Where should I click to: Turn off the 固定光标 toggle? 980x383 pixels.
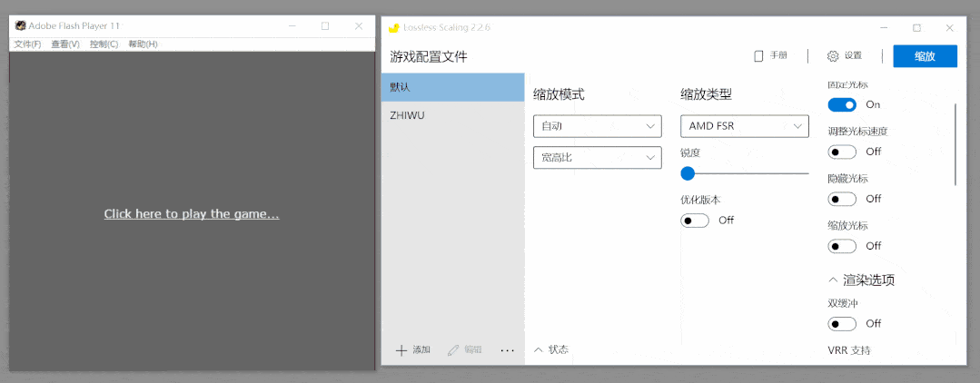tap(842, 105)
